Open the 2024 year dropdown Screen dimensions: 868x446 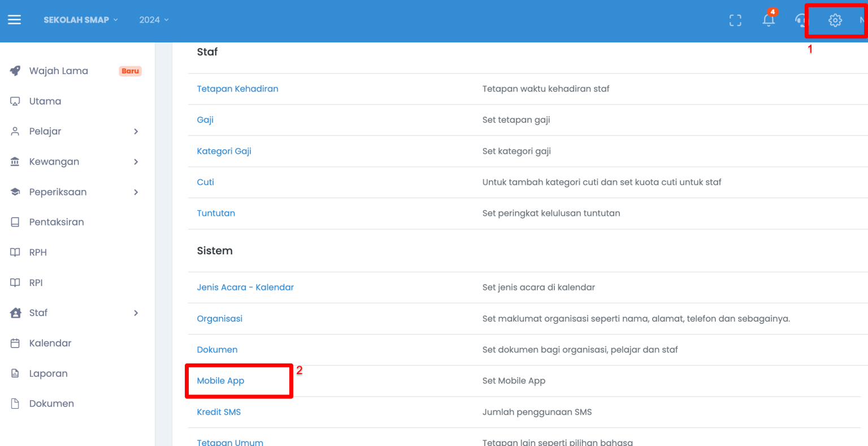[x=154, y=20]
